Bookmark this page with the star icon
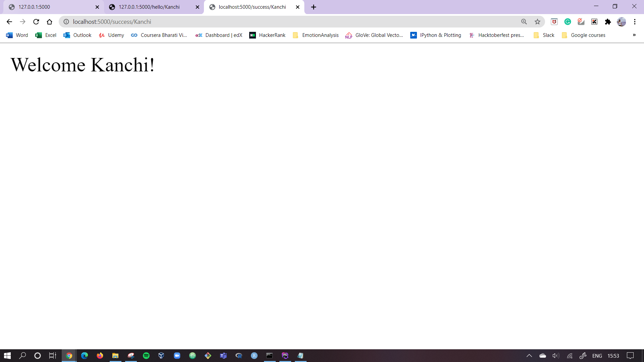Screen dimensions: 644x362 (x=537, y=22)
